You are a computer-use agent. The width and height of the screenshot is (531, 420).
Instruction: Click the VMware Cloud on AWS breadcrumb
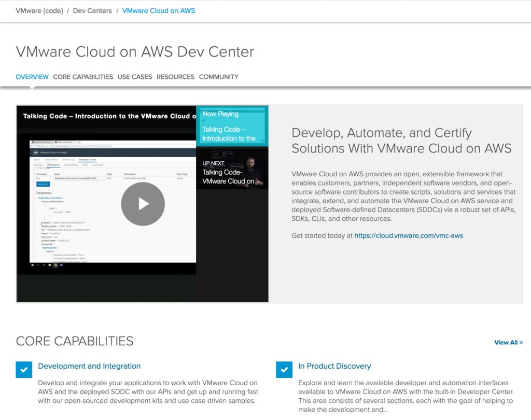tap(159, 10)
